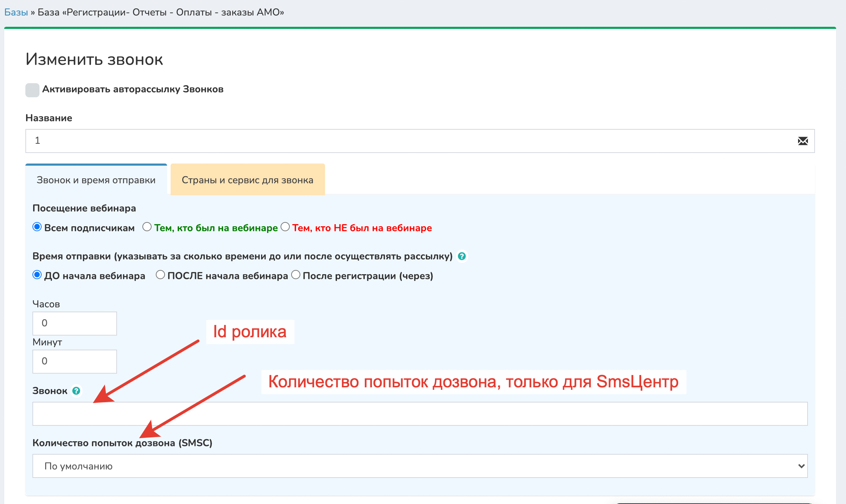Choose ДО начала вебинара option

[x=37, y=275]
